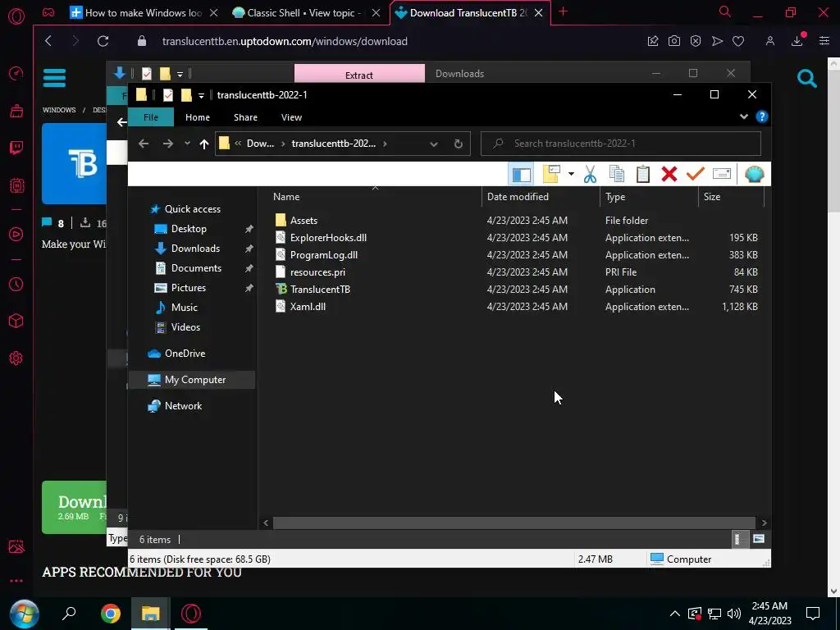Screen dimensions: 840x630
Task: Expand the ribbon chevron
Action: coord(743,116)
